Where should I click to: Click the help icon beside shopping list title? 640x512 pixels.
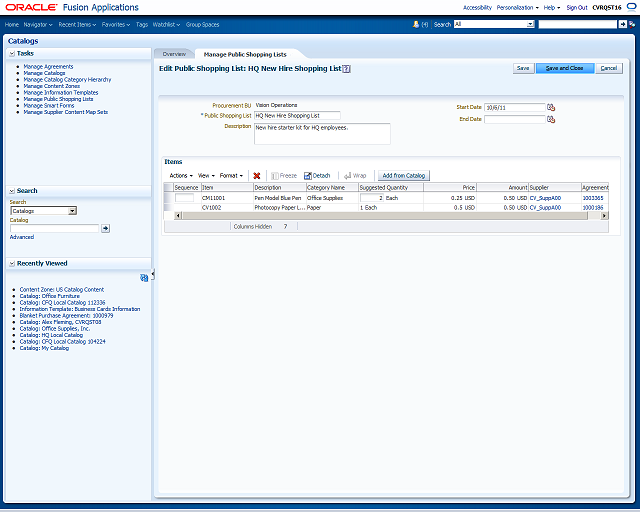(x=347, y=69)
